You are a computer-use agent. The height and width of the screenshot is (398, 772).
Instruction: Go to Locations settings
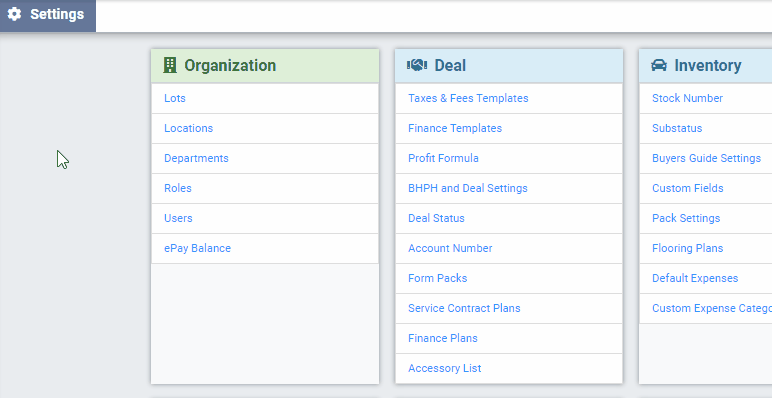(189, 128)
